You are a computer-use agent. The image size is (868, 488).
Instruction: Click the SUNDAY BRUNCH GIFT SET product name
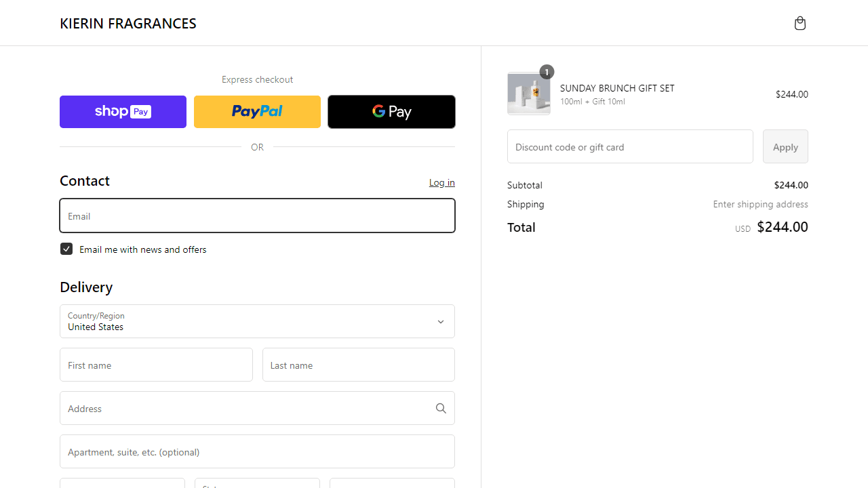[x=617, y=88]
